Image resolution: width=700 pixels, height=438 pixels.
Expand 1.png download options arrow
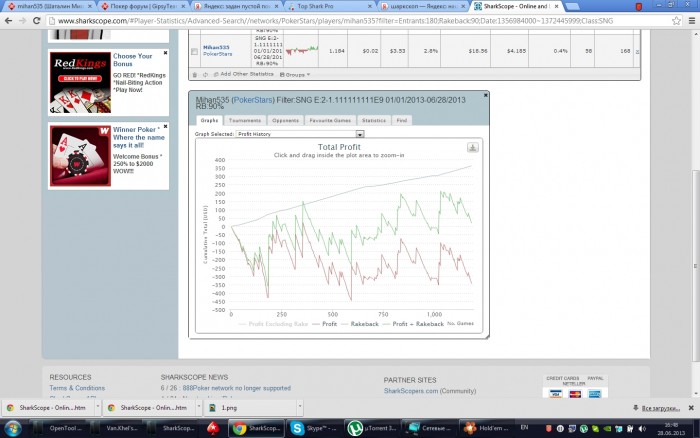(x=300, y=407)
